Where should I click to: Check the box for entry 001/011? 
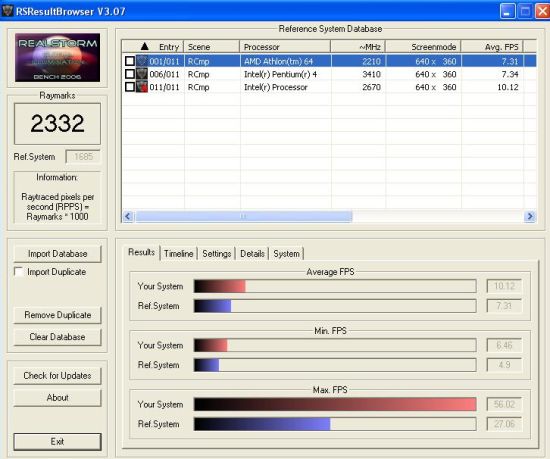coord(130,61)
